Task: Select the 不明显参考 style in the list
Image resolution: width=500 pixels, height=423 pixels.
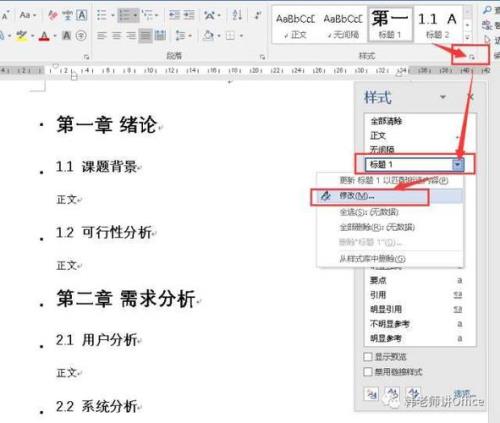Action: pos(420,324)
